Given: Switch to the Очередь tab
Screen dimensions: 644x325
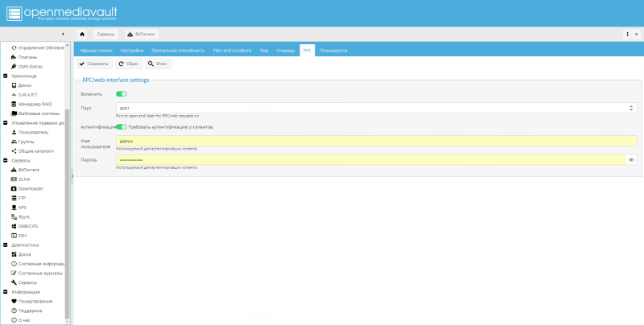Looking at the screenshot, I should (286, 51).
